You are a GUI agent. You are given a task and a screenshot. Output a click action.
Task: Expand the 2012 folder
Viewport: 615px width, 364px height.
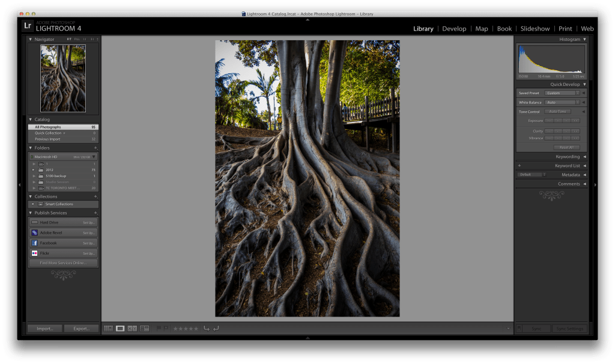coord(34,170)
